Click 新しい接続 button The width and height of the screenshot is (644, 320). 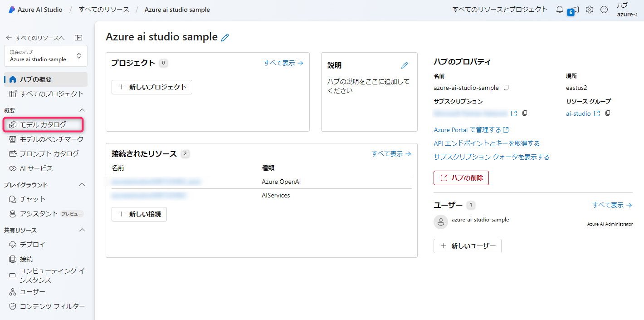pyautogui.click(x=139, y=214)
